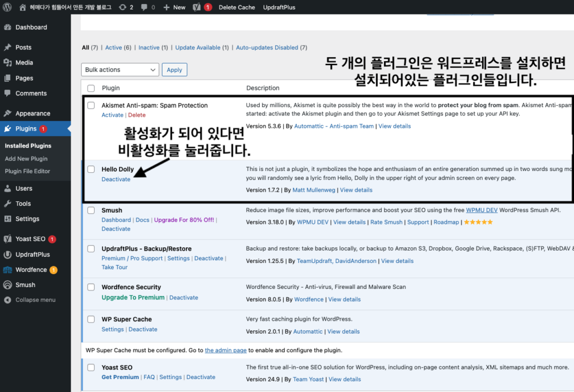Click Yoast SEO Get Premium link
The image size is (574, 392).
(x=121, y=377)
